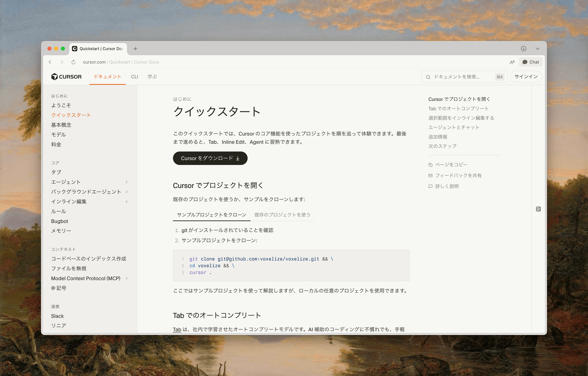Open new tab with plus icon

[135, 49]
